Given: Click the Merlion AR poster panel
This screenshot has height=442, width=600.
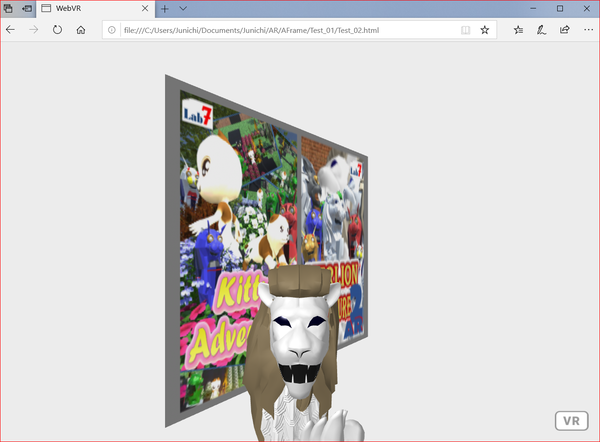Looking at the screenshot, I should point(332,241).
